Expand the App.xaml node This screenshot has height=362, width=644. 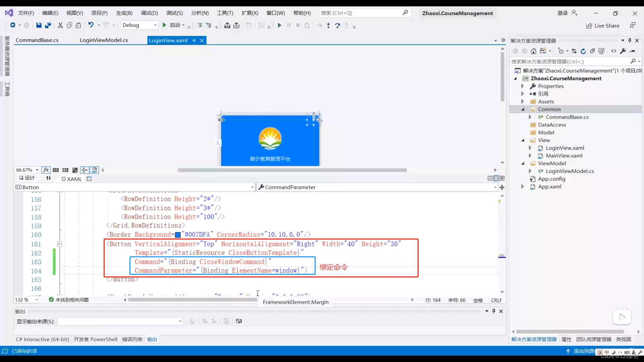[522, 187]
